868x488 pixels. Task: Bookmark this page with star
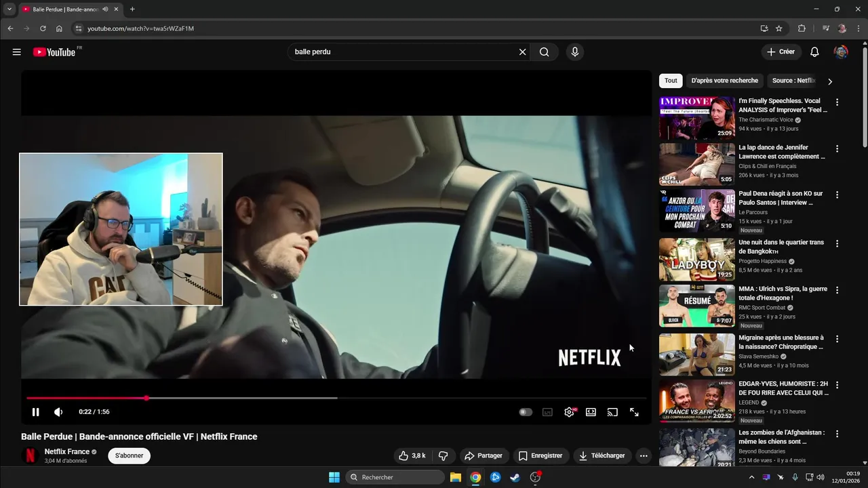point(779,28)
